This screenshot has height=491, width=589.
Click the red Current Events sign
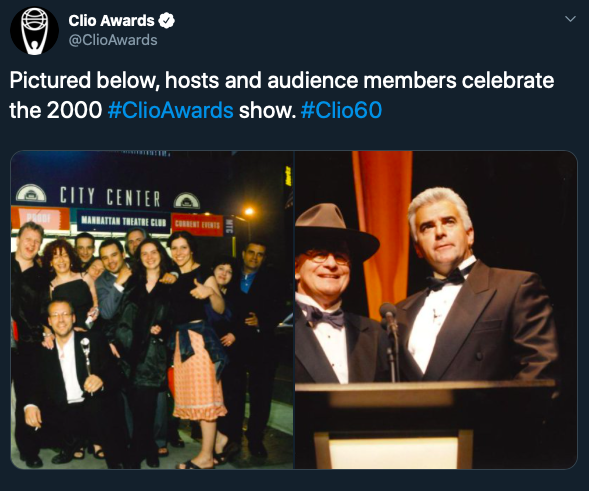[197, 225]
